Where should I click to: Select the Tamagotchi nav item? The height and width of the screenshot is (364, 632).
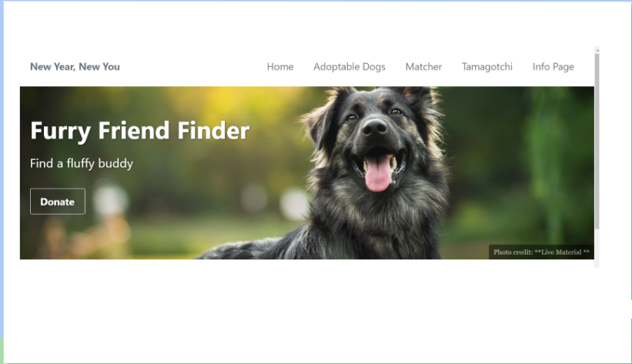coord(487,66)
